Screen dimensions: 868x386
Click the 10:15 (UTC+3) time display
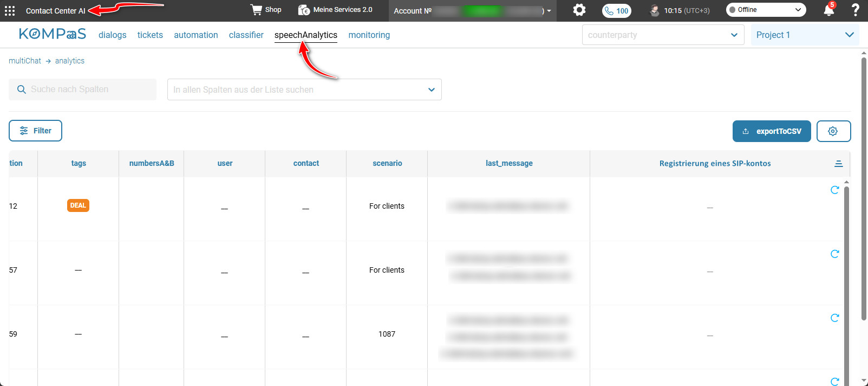[x=687, y=10]
